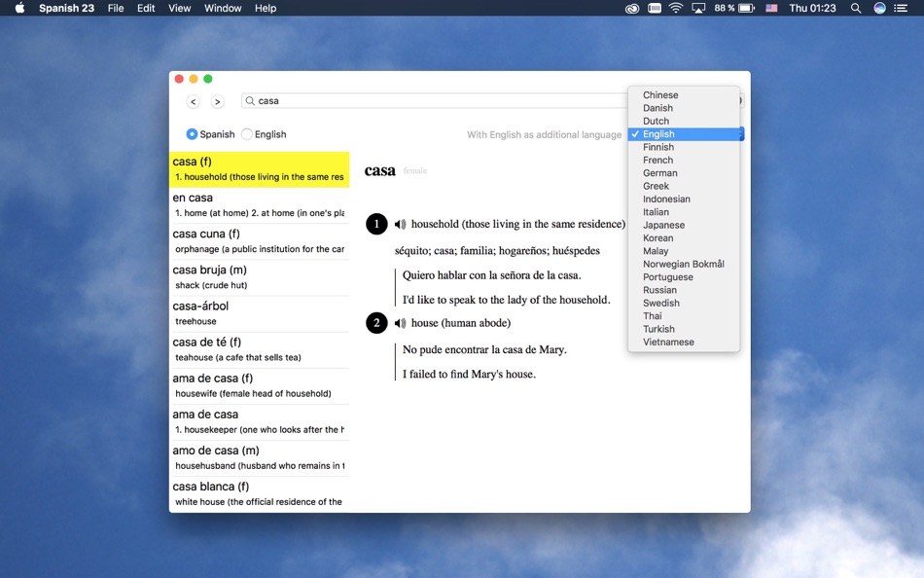Select the 'ama de casa (f)' housewife entry
Image resolution: width=924 pixels, height=578 pixels.
click(260, 385)
